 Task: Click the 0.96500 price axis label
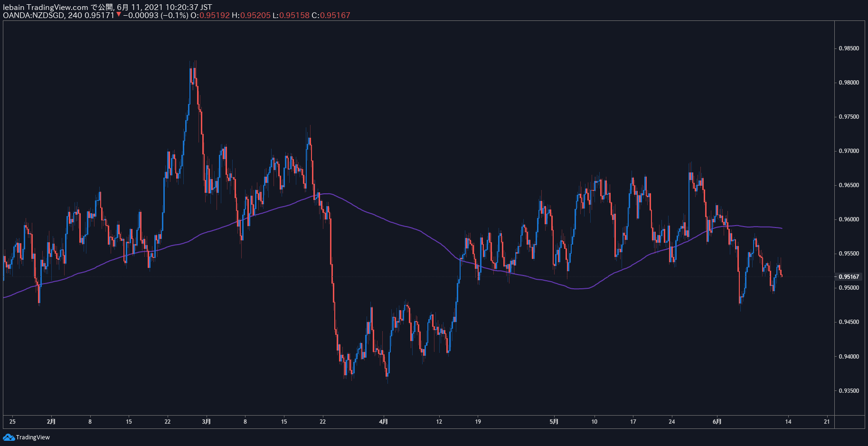coord(849,185)
